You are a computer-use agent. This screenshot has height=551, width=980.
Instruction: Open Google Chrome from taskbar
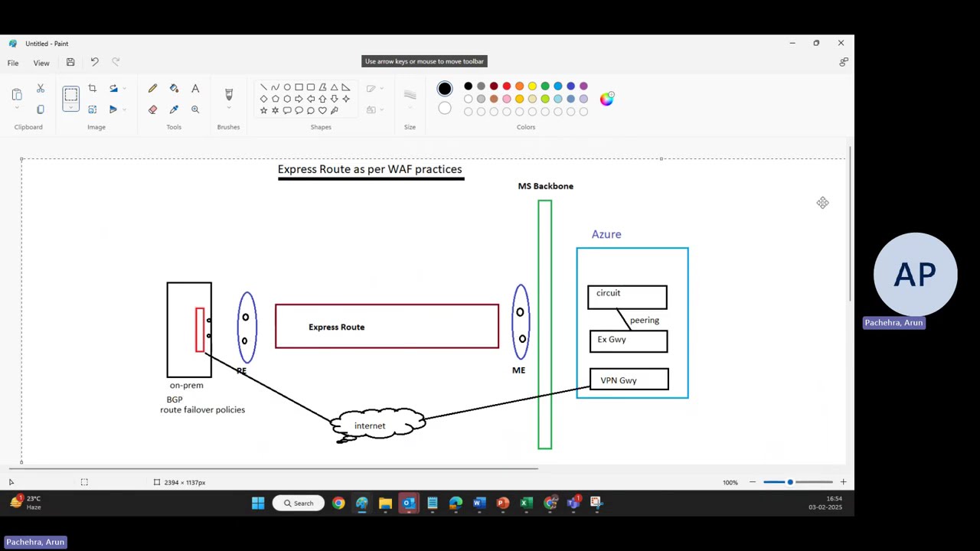coord(338,503)
